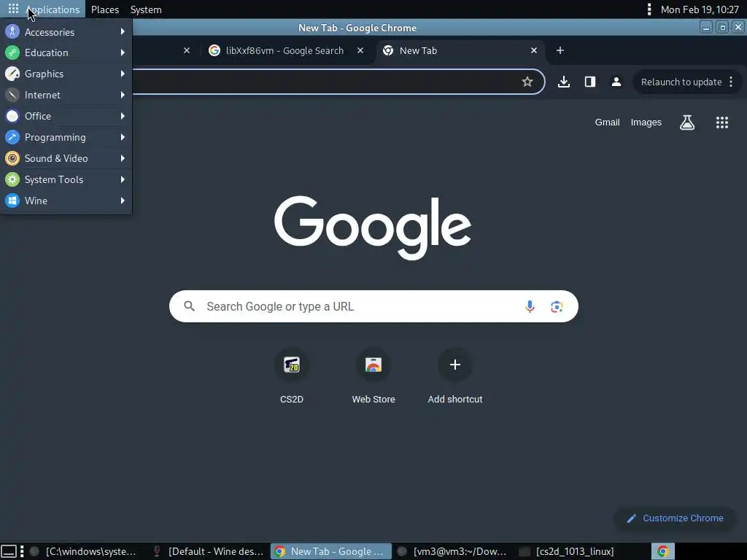Click the Sound & Video speaker icon
The width and height of the screenshot is (747, 560).
click(12, 158)
